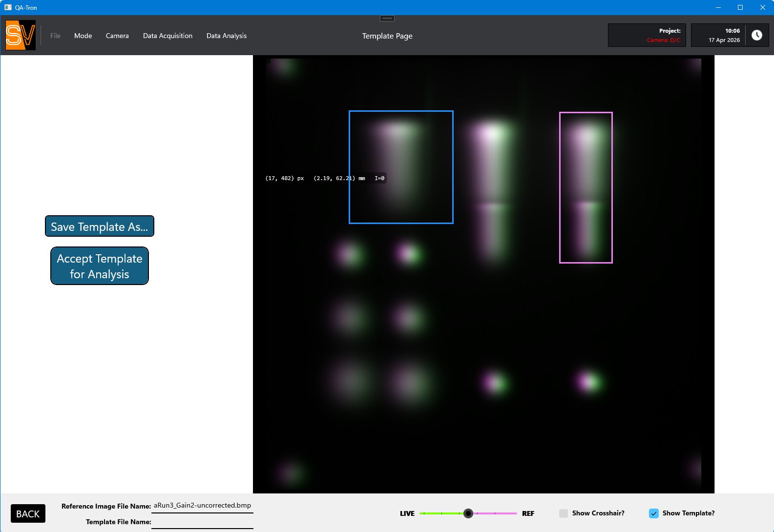Click the Reference Image File Name field
The image size is (774, 532).
coord(203,506)
